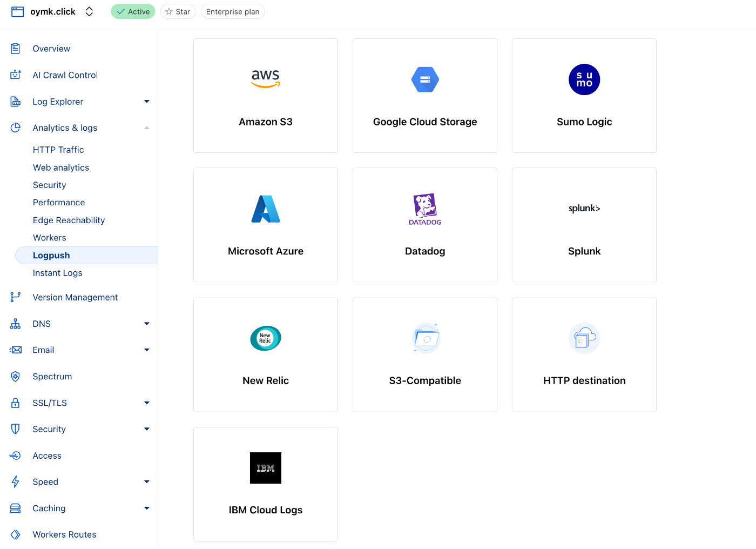Click the Overview clipboard icon
The height and width of the screenshot is (549, 756).
(16, 49)
